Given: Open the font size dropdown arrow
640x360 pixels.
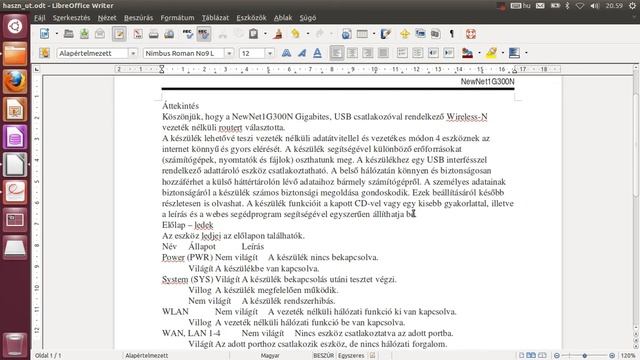Looking at the screenshot, I should 270,53.
